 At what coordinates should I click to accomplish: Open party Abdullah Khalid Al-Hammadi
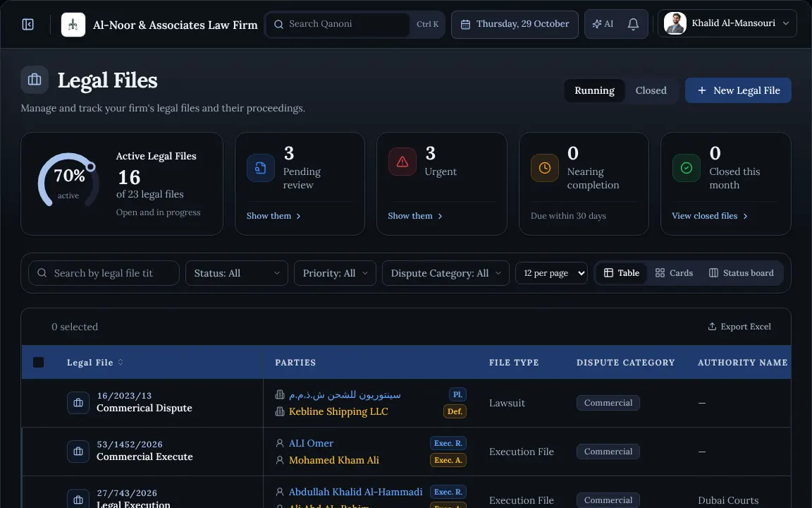point(355,492)
